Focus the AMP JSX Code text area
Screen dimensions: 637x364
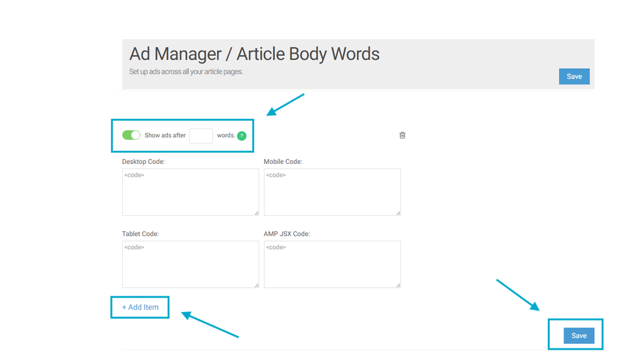pyautogui.click(x=331, y=264)
